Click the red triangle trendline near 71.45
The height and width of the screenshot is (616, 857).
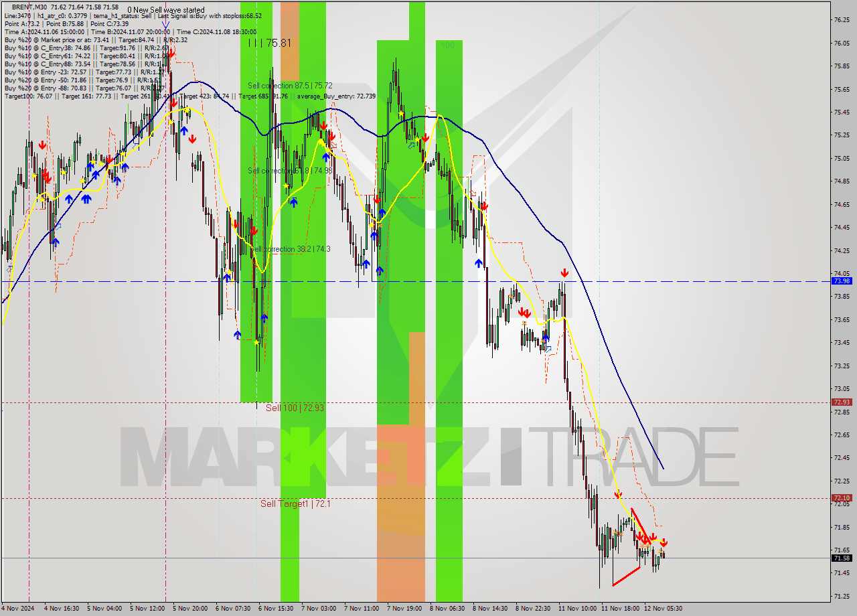click(627, 576)
